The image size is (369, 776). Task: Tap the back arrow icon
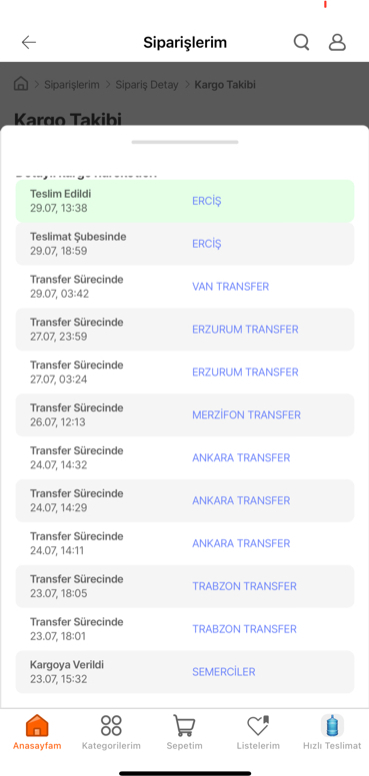pos(29,43)
